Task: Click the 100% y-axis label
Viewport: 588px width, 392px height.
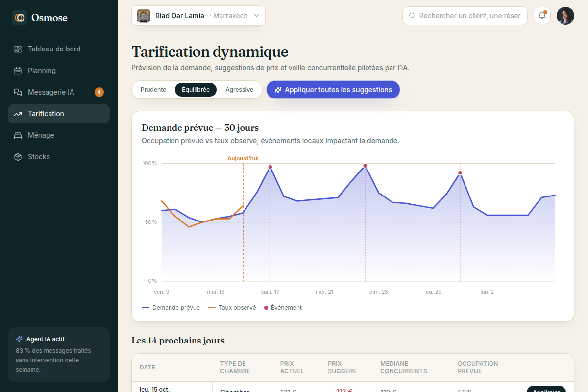Action: (149, 163)
